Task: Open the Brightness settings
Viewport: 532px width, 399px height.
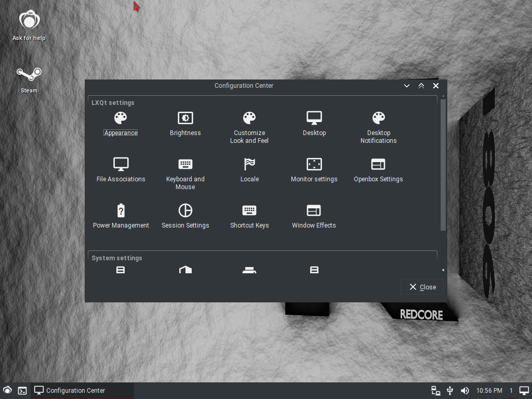Action: tap(185, 124)
